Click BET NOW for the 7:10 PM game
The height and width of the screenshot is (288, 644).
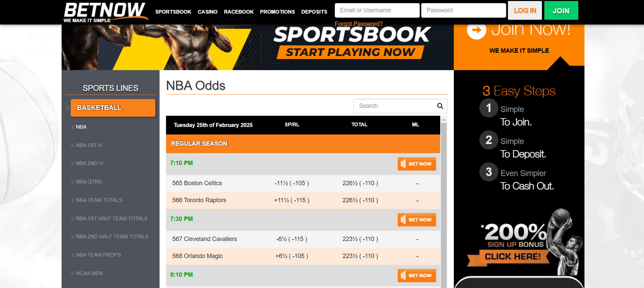coord(417,164)
